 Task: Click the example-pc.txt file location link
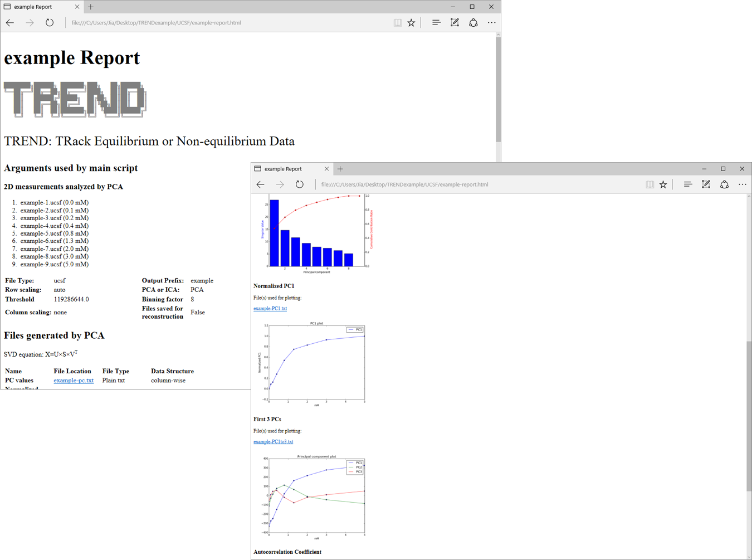pos(74,381)
